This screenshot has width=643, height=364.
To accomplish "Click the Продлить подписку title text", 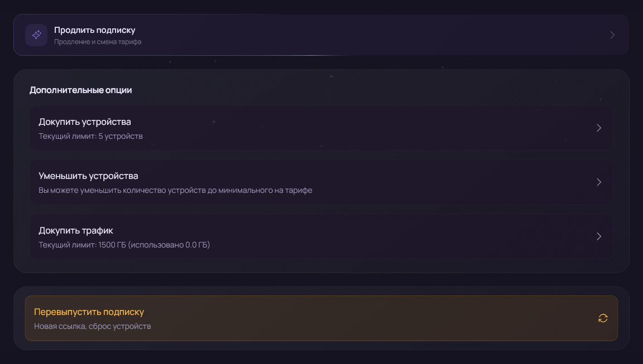I will click(95, 30).
